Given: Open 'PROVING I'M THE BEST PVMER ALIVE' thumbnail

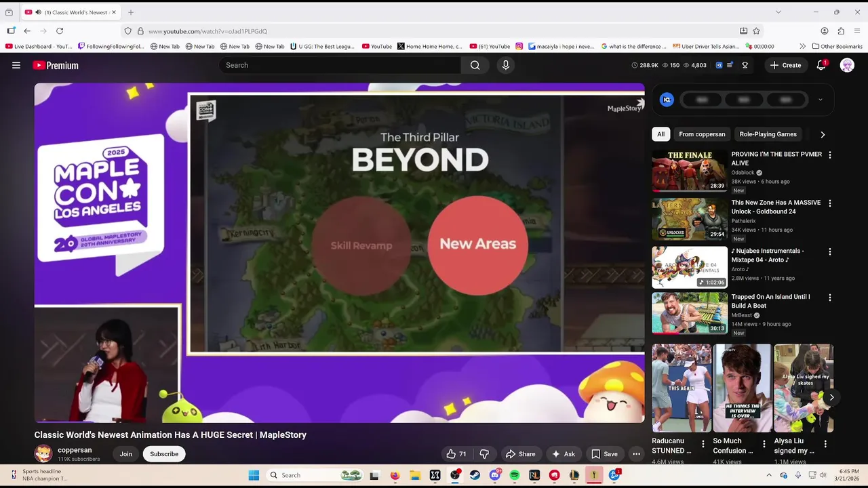Looking at the screenshot, I should 689,171.
